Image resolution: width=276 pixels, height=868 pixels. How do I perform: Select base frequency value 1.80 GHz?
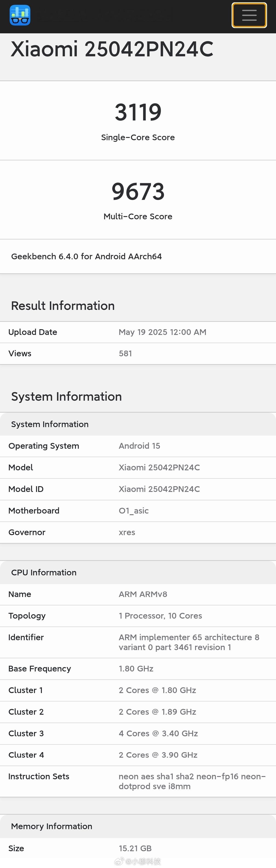click(x=136, y=668)
